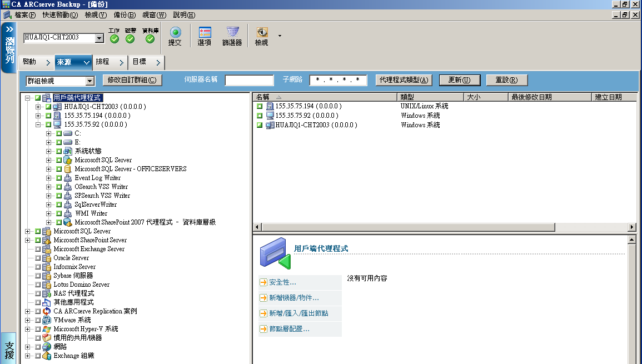Open the Filter (篩選器) funnel icon
The image size is (642, 364).
click(232, 32)
